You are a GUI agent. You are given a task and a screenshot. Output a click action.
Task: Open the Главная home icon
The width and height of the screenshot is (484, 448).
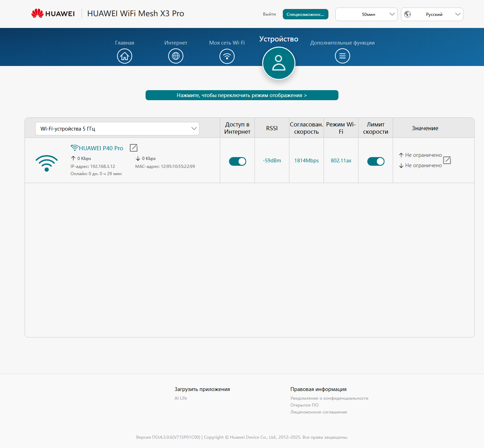pyautogui.click(x=124, y=56)
